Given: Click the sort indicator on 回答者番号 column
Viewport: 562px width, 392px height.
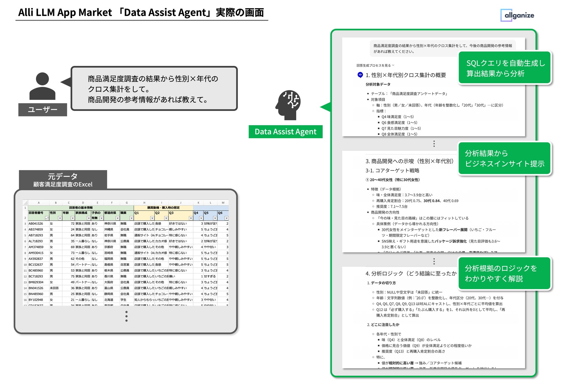Looking at the screenshot, I should pyautogui.click(x=47, y=218).
